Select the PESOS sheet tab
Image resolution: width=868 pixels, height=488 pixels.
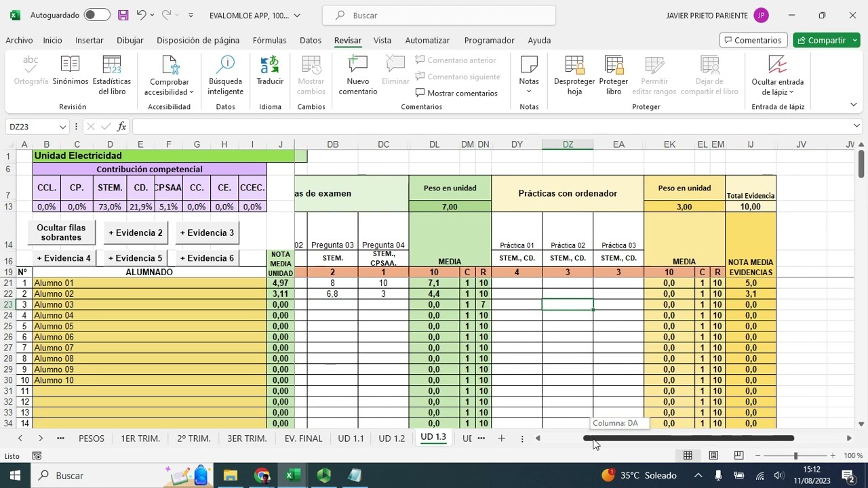click(x=92, y=439)
